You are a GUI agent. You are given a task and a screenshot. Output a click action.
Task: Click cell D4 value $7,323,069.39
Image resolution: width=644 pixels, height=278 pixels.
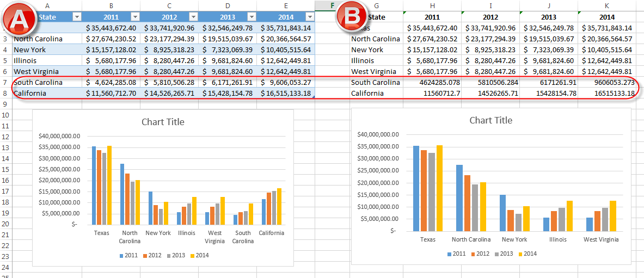(228, 50)
